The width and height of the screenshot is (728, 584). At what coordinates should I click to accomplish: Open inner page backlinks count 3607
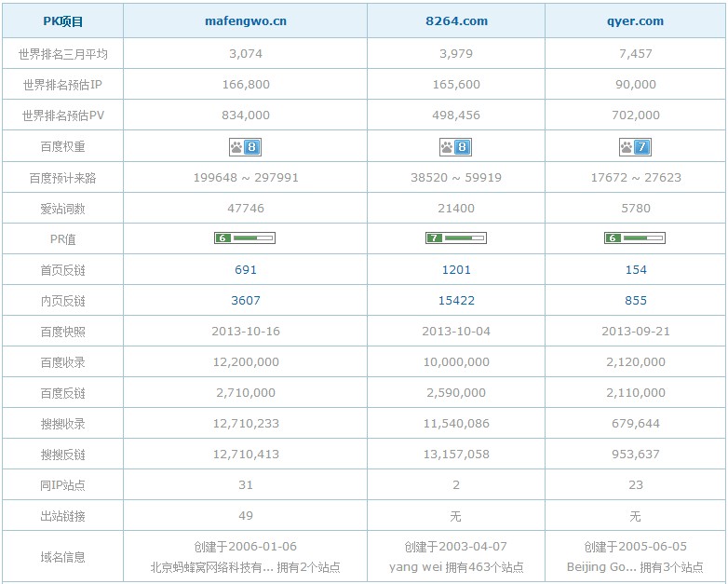point(246,300)
